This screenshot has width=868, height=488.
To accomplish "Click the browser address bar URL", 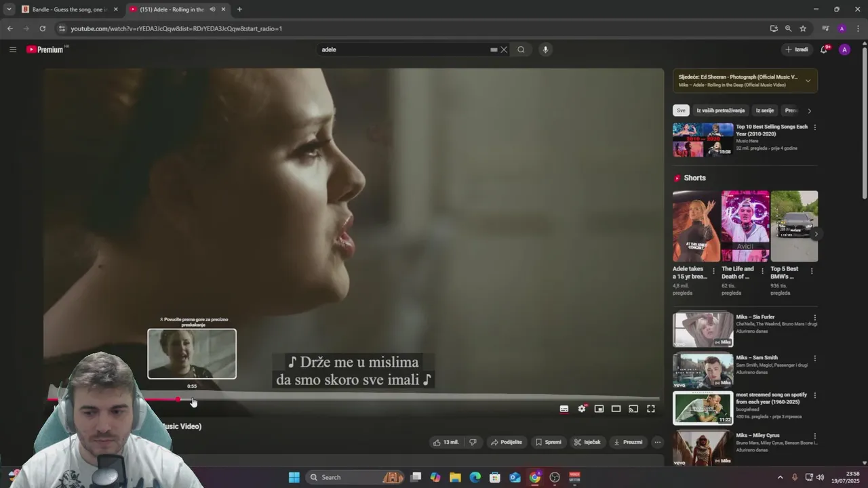I will pos(176,28).
